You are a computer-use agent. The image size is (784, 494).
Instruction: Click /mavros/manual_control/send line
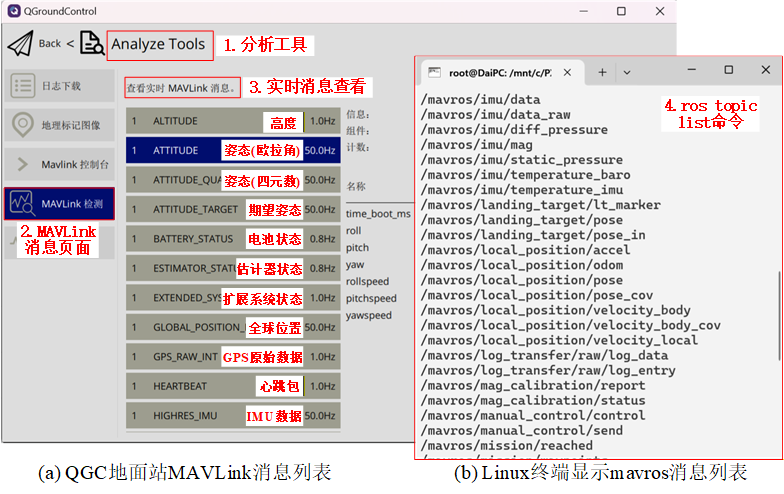pos(522,430)
